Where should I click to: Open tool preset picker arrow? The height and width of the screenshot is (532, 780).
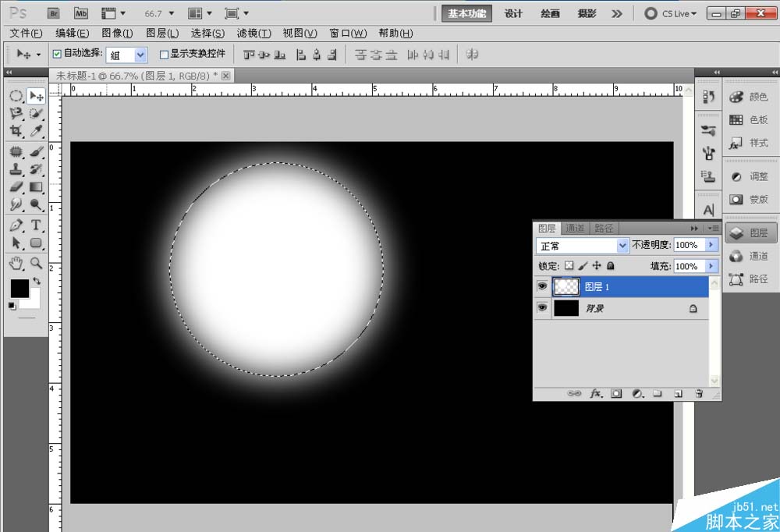coord(39,55)
